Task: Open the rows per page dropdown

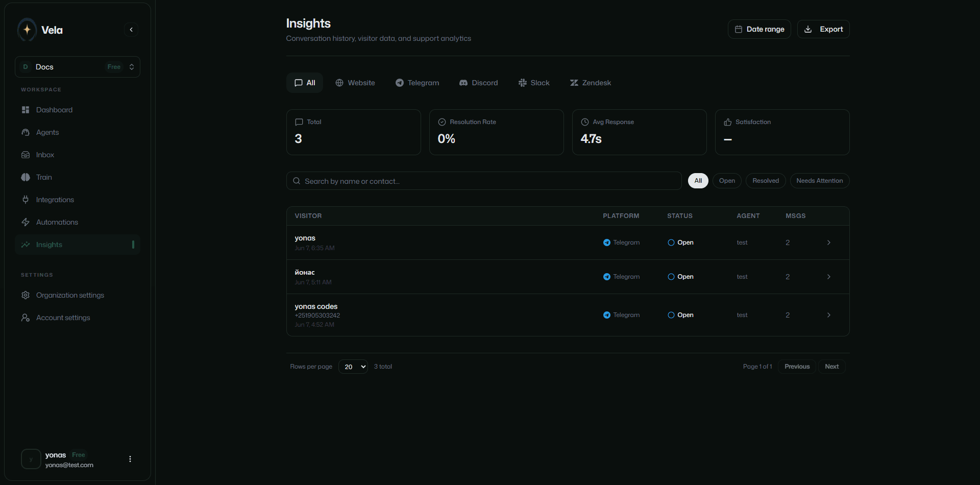Action: [353, 367]
